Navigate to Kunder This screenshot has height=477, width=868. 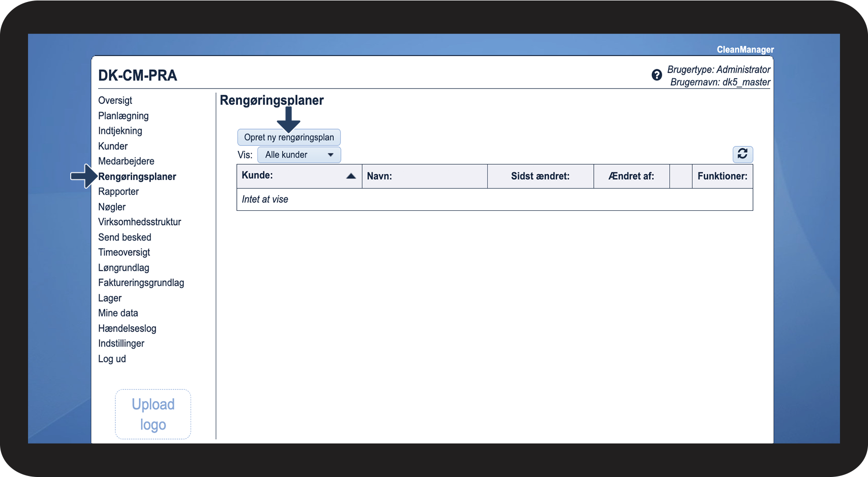pos(113,146)
